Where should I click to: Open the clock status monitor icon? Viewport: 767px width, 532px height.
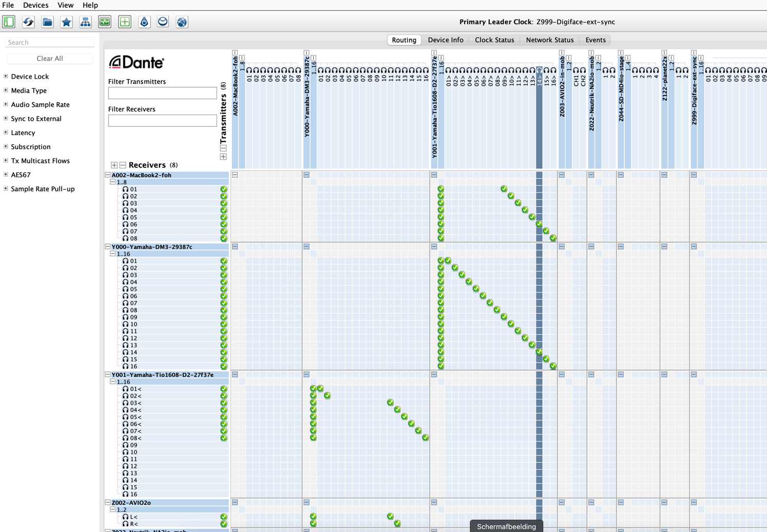point(105,22)
